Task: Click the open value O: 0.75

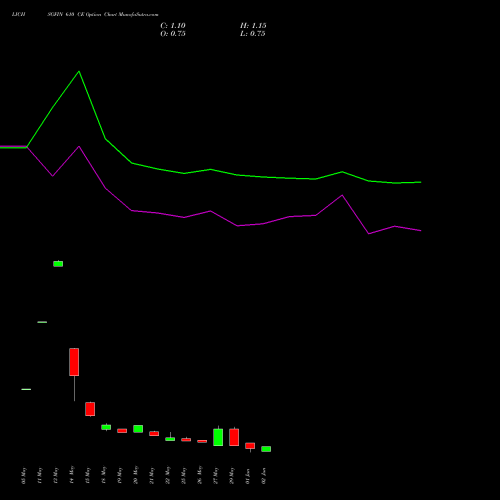Action: point(173,34)
